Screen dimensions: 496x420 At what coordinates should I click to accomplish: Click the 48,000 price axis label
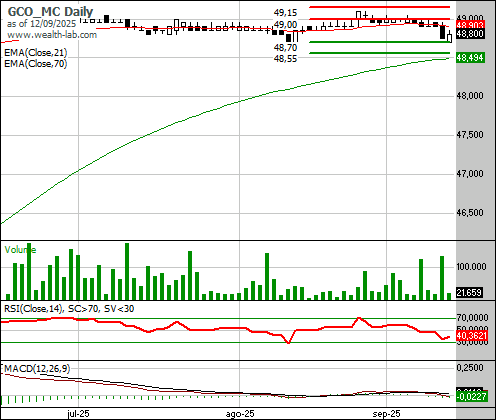click(470, 96)
